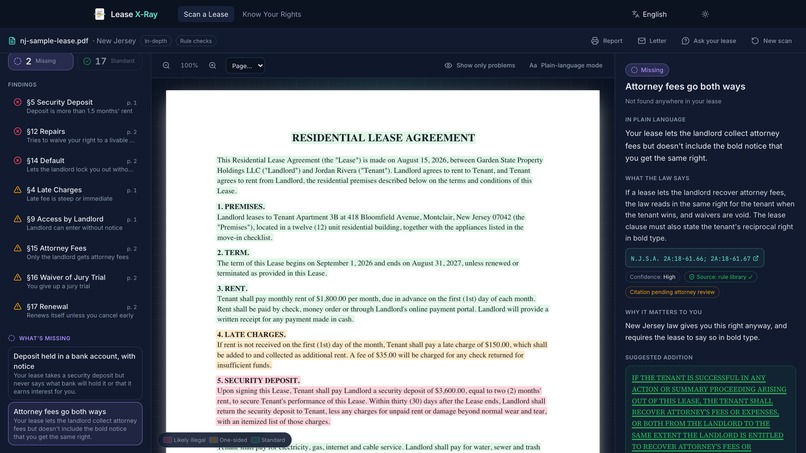Select Attorney fees go both ways card
The width and height of the screenshot is (806, 453).
point(75,424)
